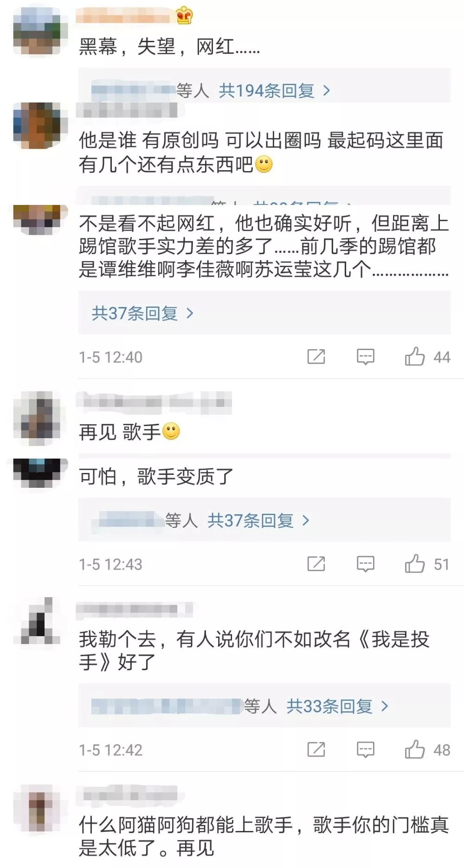Open the 阿猫阿狗 commenter's avatar
Viewport: 464px width, 868px height.
(x=37, y=809)
